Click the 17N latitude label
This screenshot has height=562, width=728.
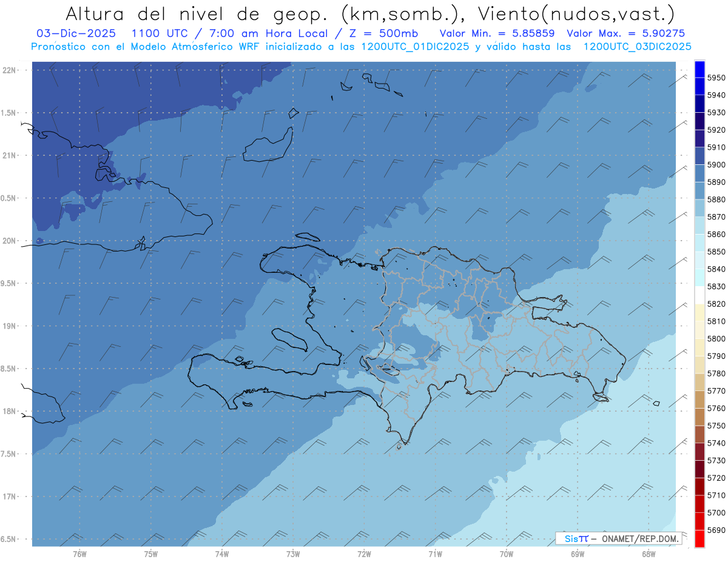[9, 497]
